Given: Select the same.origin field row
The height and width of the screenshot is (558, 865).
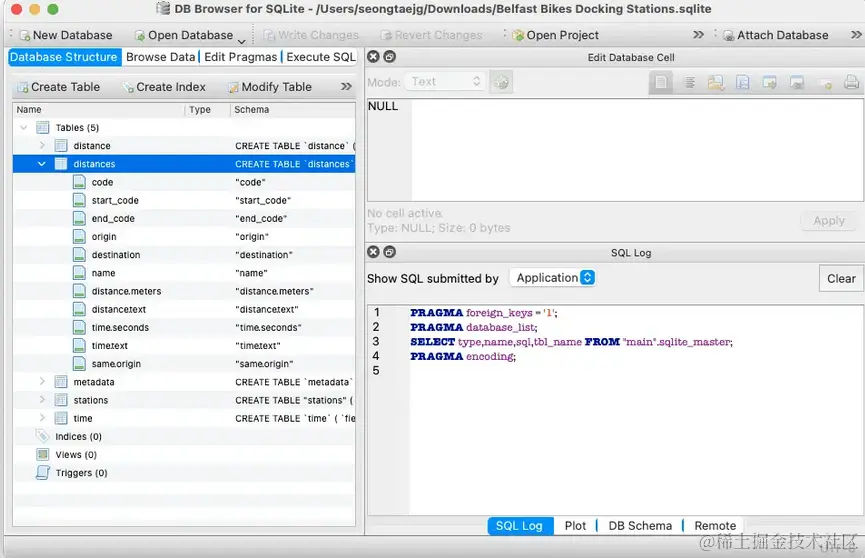Looking at the screenshot, I should 184,364.
